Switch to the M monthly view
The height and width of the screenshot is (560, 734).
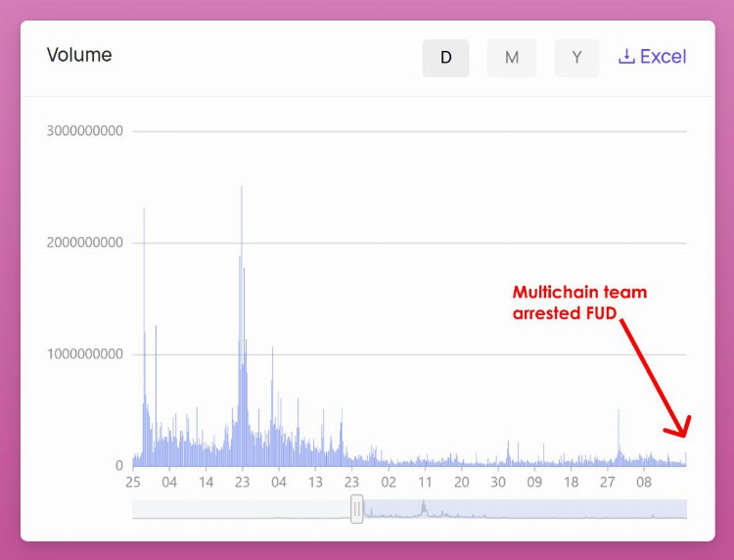click(x=512, y=58)
